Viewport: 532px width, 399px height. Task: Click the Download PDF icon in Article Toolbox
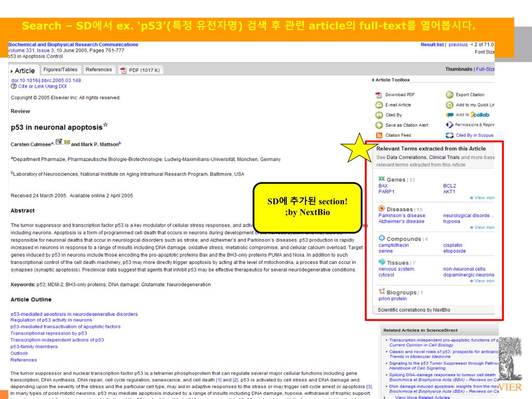click(379, 95)
